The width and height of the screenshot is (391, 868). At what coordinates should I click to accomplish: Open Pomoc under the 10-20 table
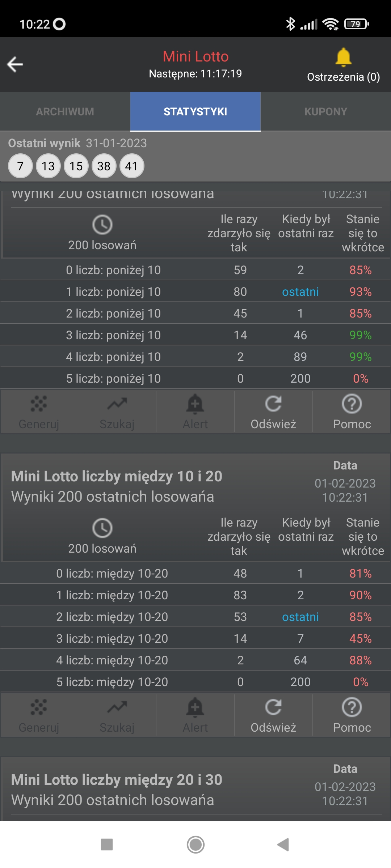(352, 715)
